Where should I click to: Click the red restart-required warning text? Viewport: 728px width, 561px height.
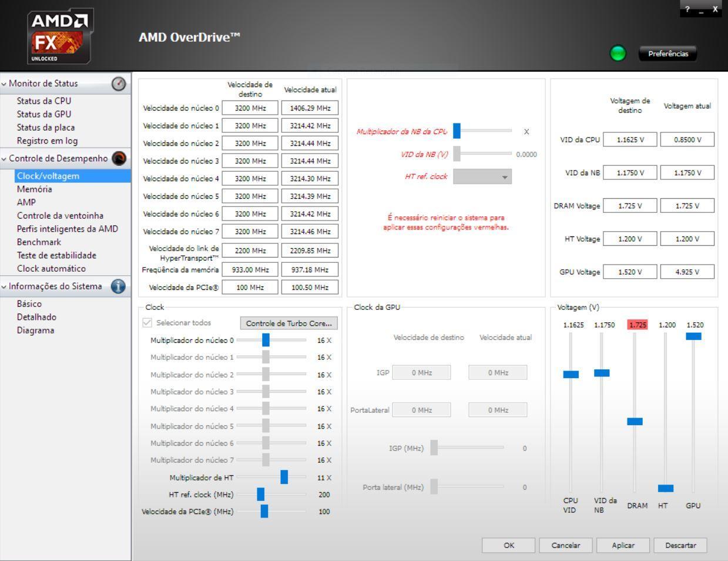446,222
